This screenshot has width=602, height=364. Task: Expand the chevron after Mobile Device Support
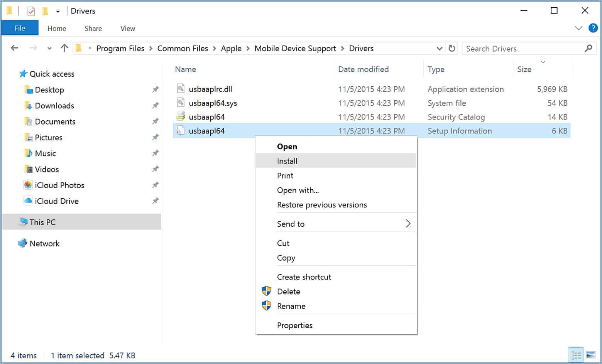(x=343, y=49)
